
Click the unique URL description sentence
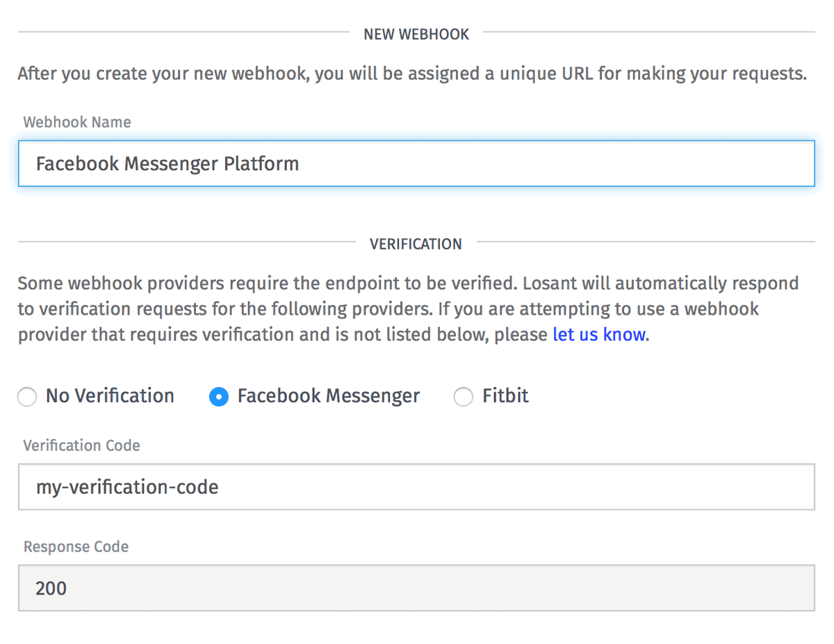[412, 74]
